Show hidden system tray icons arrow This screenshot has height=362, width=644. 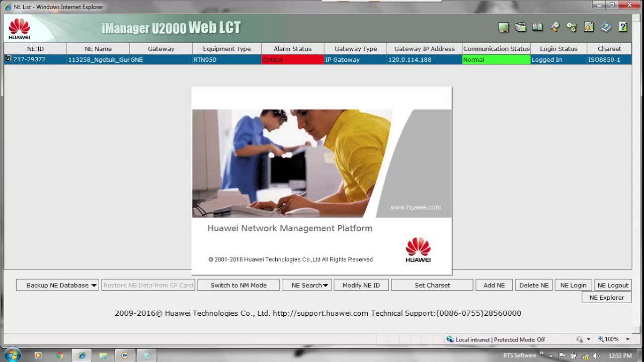pos(550,355)
